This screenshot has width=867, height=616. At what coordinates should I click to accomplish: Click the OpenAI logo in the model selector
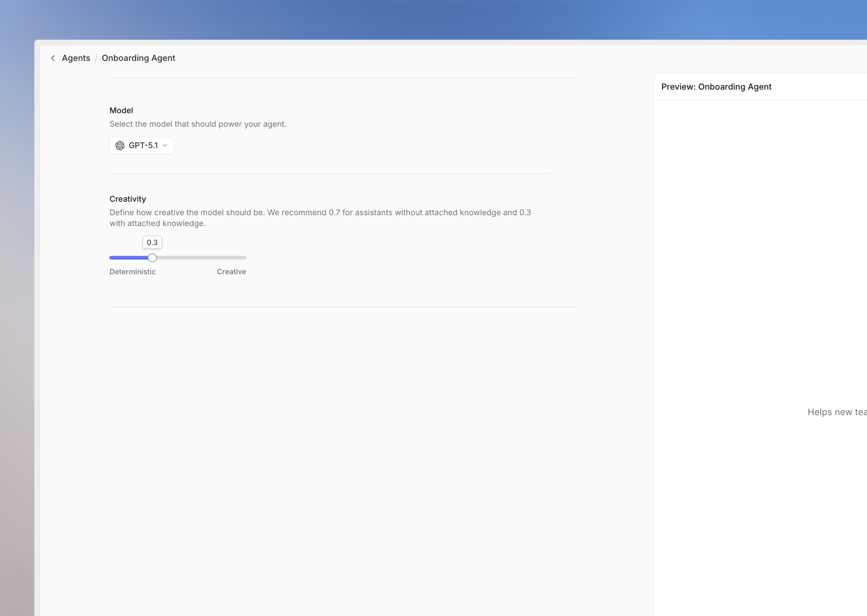pyautogui.click(x=120, y=145)
